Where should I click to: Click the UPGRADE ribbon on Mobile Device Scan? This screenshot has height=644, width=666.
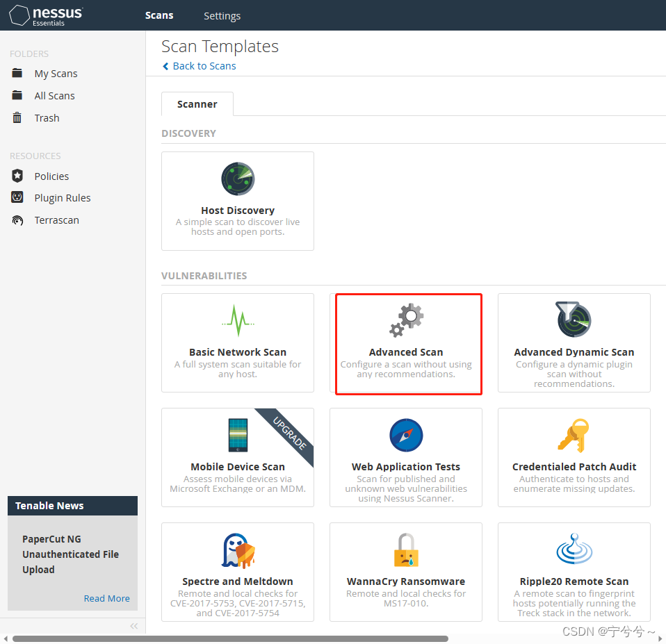click(x=289, y=433)
